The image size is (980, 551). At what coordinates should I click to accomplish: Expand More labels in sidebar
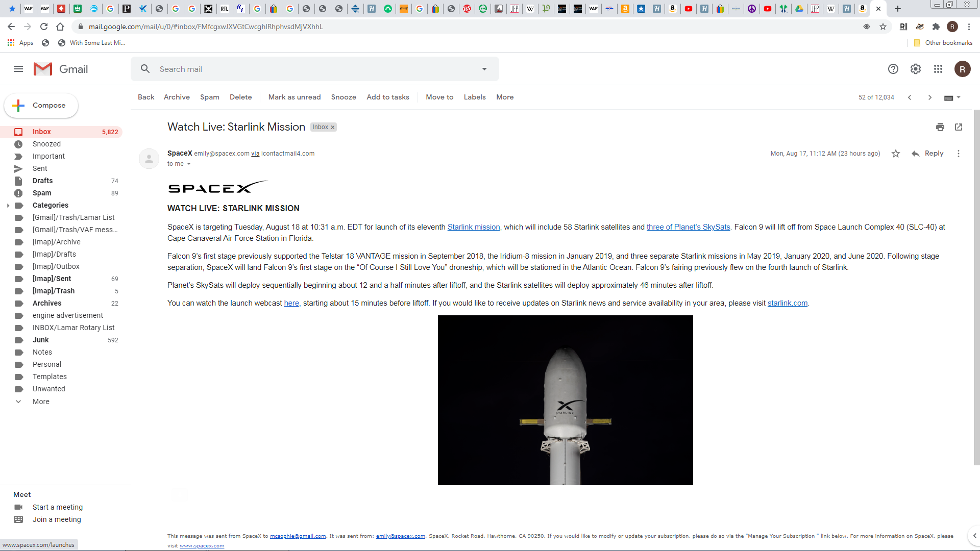pyautogui.click(x=41, y=402)
